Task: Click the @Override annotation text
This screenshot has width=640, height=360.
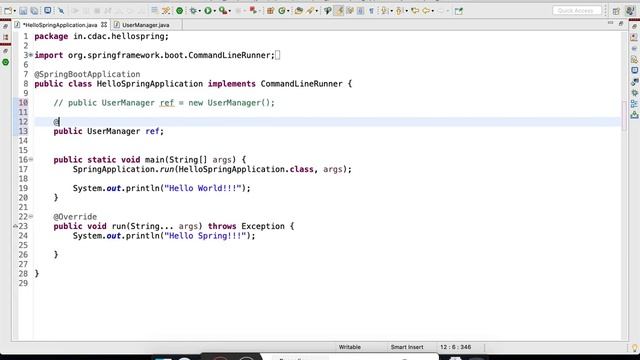Action: (x=75, y=216)
